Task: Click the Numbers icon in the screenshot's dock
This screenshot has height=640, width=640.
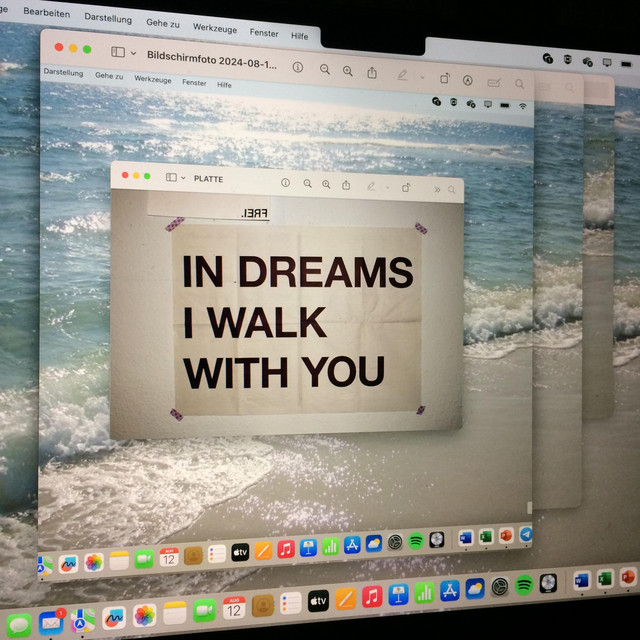Action: 330,546
